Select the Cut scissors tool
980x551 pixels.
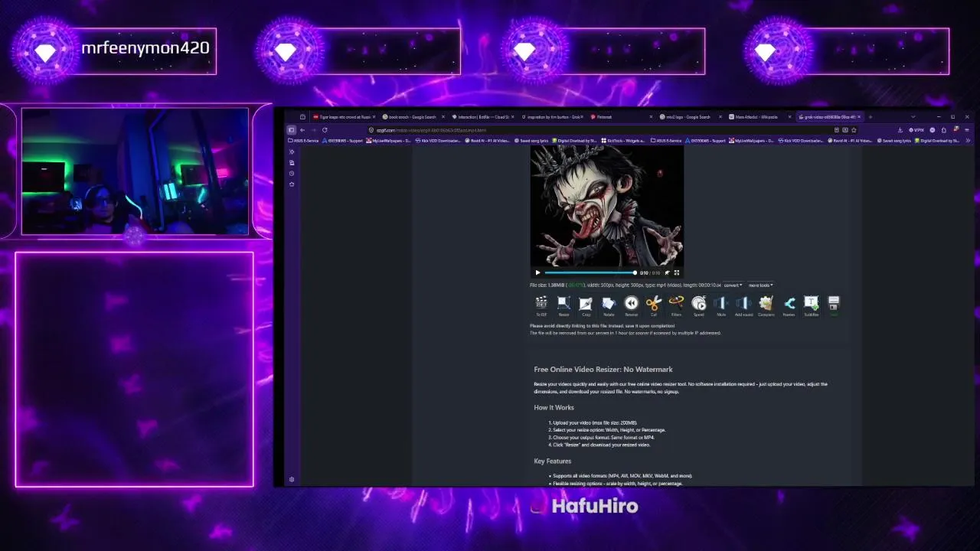coord(653,306)
